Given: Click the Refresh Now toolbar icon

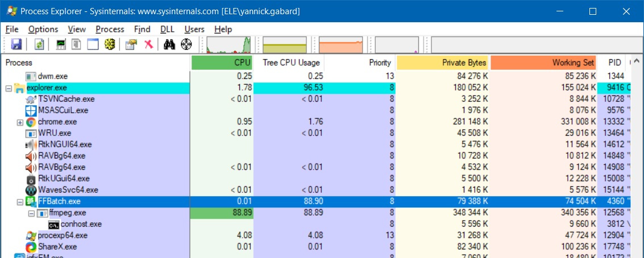Looking at the screenshot, I should (39, 44).
